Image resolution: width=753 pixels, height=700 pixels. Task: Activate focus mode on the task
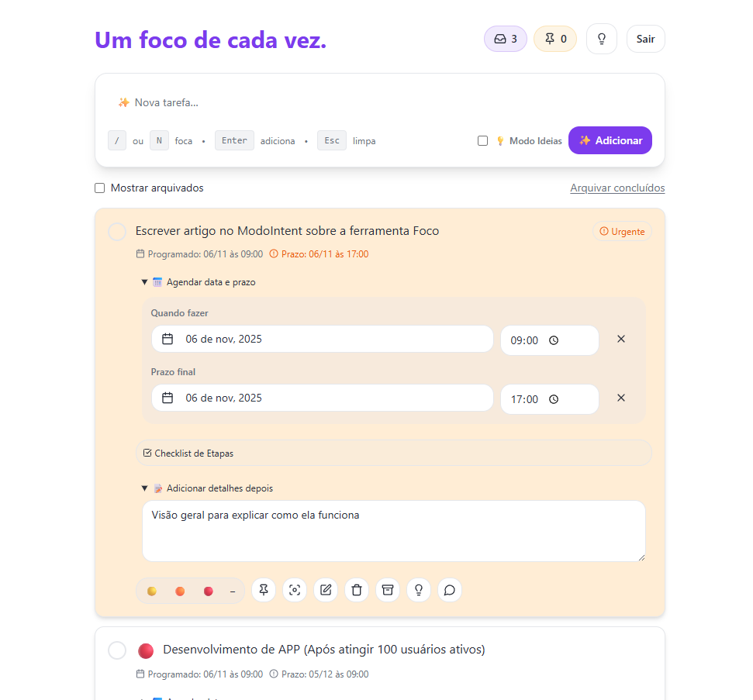pos(295,590)
